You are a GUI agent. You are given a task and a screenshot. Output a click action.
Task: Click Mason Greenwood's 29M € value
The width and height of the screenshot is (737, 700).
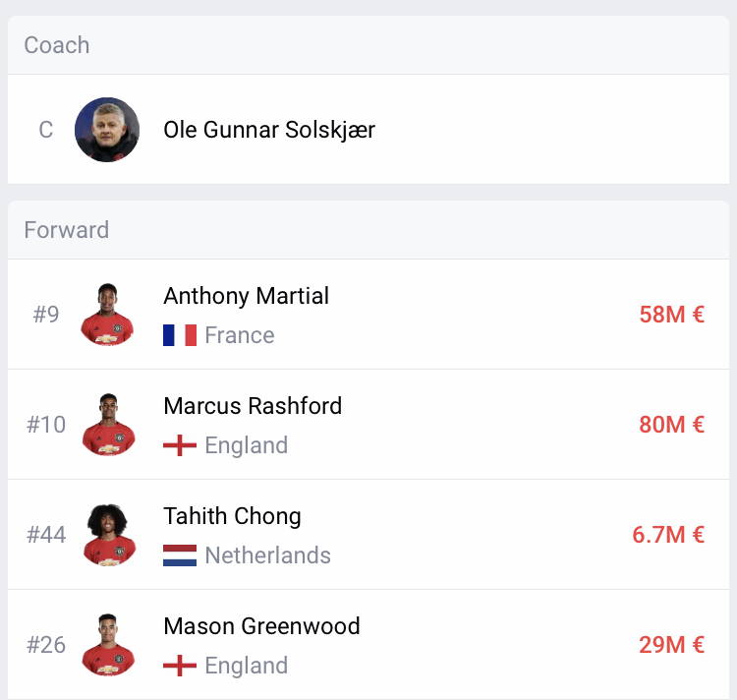671,645
